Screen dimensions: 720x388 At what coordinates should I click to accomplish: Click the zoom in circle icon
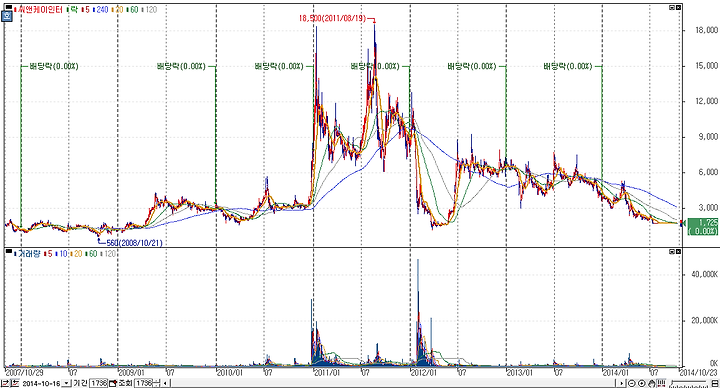click(642, 383)
